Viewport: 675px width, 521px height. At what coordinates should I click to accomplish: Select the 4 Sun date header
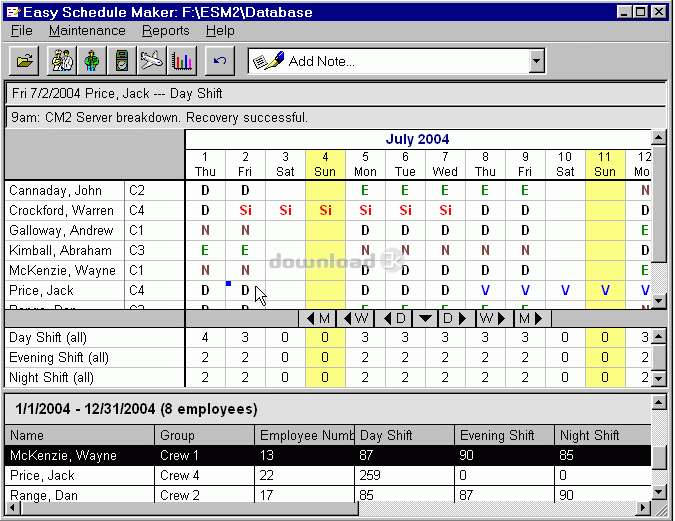325,164
